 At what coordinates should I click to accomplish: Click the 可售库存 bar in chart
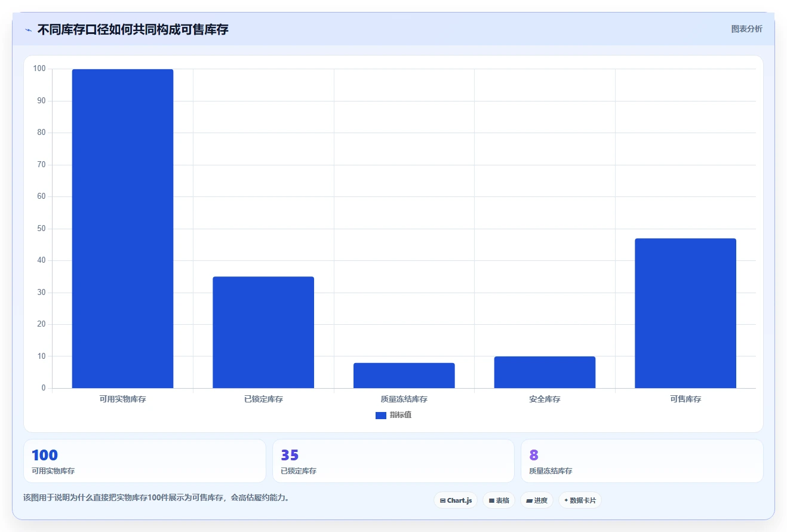(x=685, y=313)
